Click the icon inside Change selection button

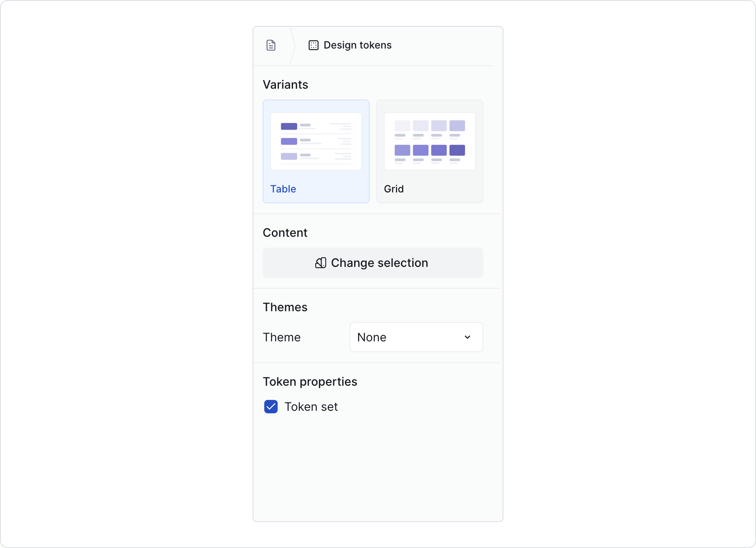coord(321,263)
